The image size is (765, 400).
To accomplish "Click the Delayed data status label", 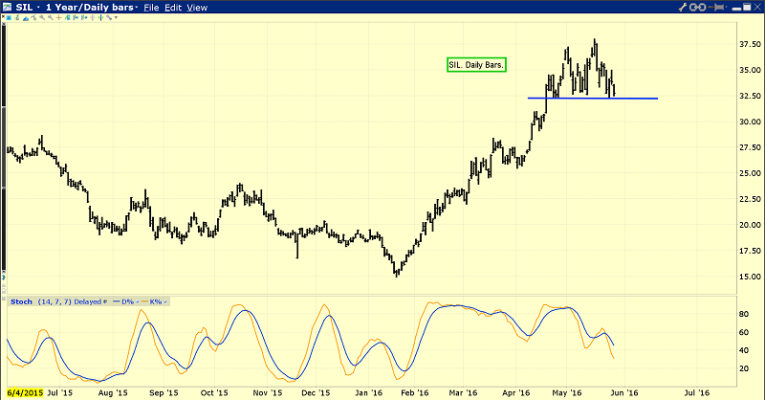I will [x=91, y=300].
